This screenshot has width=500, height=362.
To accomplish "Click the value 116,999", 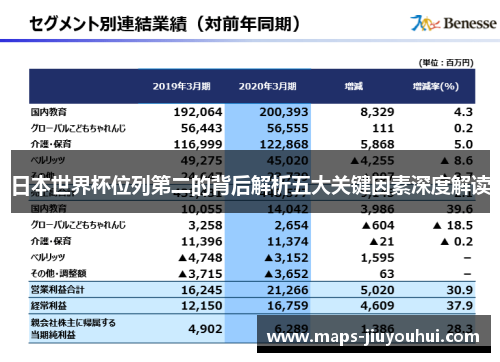I will point(198,144).
